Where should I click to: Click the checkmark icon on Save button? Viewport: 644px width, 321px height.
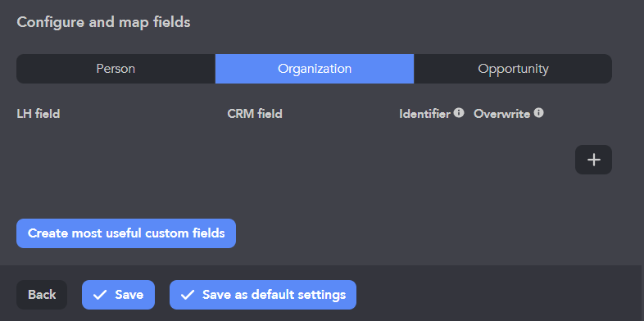(x=100, y=295)
